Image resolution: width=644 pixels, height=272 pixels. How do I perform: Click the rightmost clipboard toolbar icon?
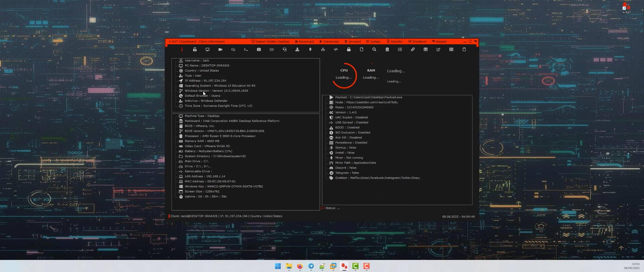464,49
